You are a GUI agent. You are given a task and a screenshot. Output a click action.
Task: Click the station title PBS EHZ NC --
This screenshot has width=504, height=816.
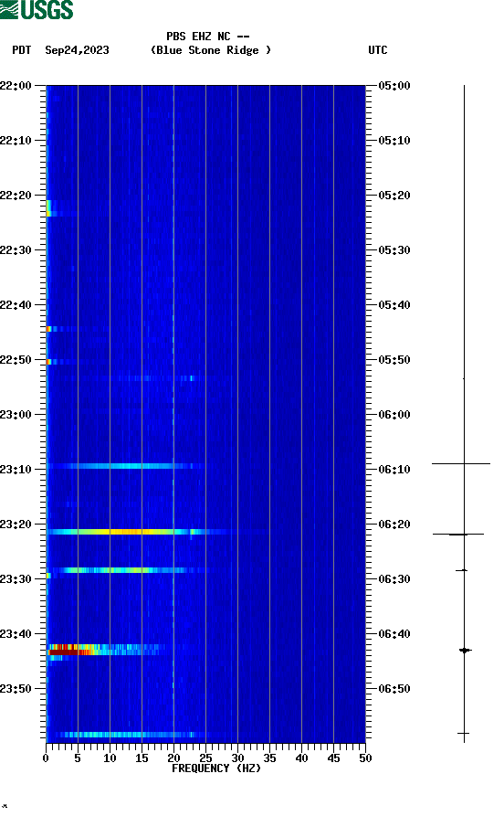point(208,37)
